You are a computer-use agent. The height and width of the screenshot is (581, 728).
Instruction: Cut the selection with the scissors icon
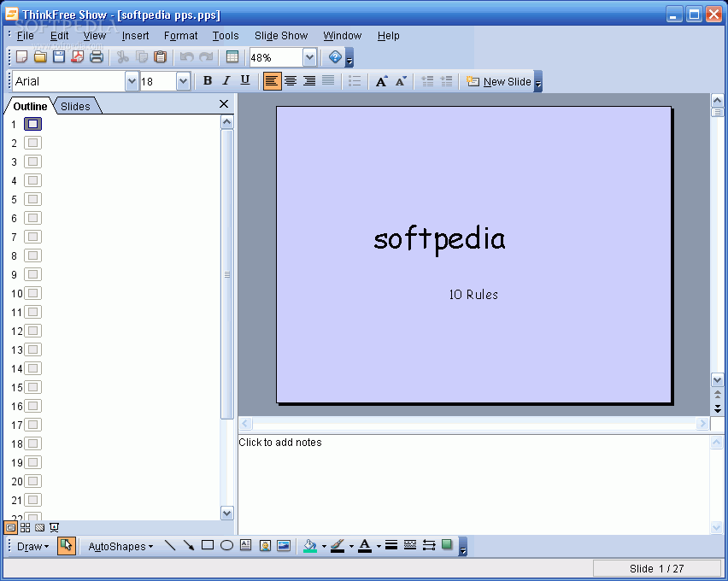122,57
